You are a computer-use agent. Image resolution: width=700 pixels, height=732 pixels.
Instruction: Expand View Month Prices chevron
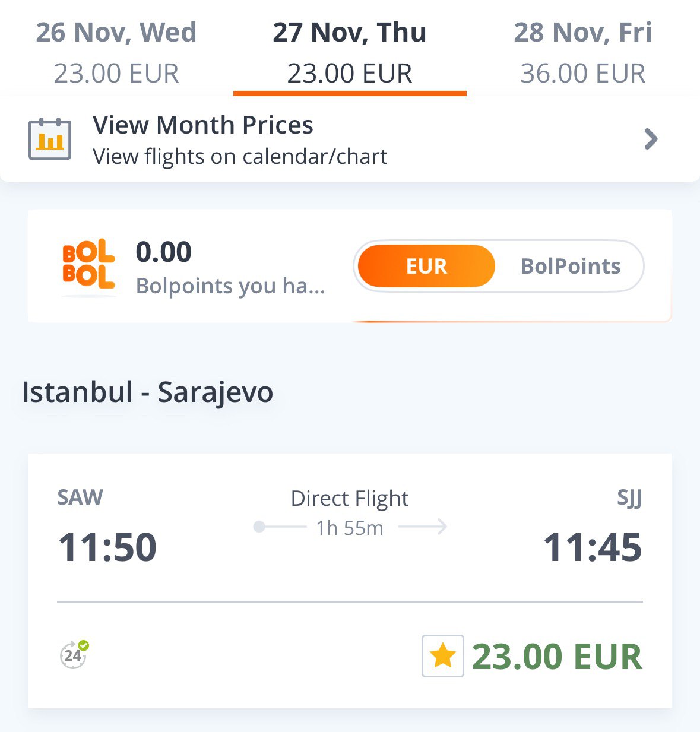pyautogui.click(x=651, y=140)
